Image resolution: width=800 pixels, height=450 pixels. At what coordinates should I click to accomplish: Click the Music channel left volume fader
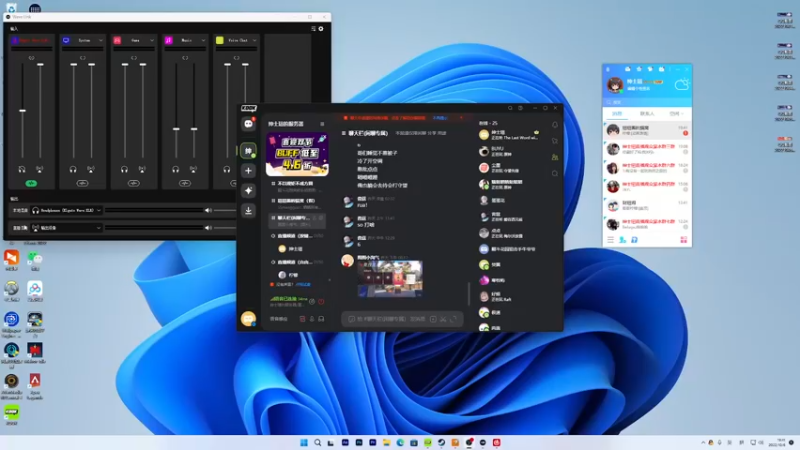coord(176,128)
